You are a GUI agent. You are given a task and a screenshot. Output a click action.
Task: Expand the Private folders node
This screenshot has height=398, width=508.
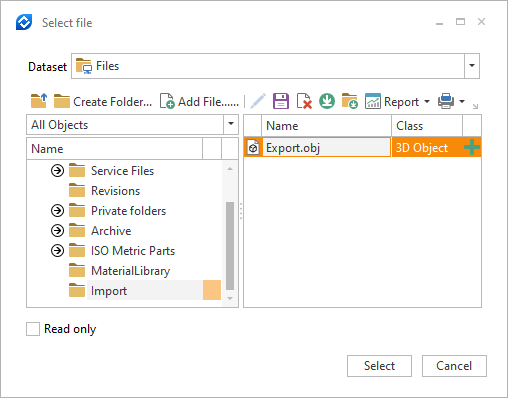[x=57, y=211]
